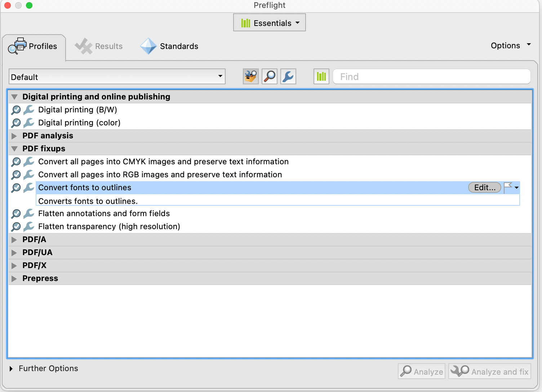The image size is (542, 392).
Task: Switch to the Standards tab
Action: tap(169, 46)
